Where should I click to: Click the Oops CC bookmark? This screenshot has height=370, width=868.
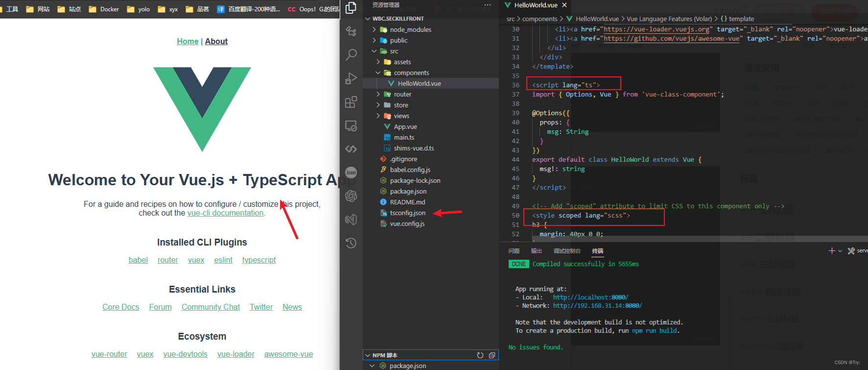tap(313, 9)
